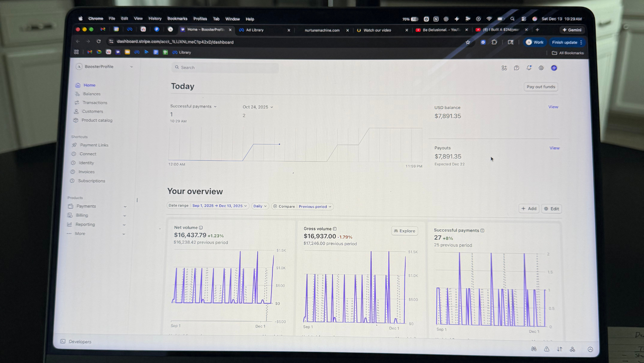Open the help question mark icon

pos(517,68)
